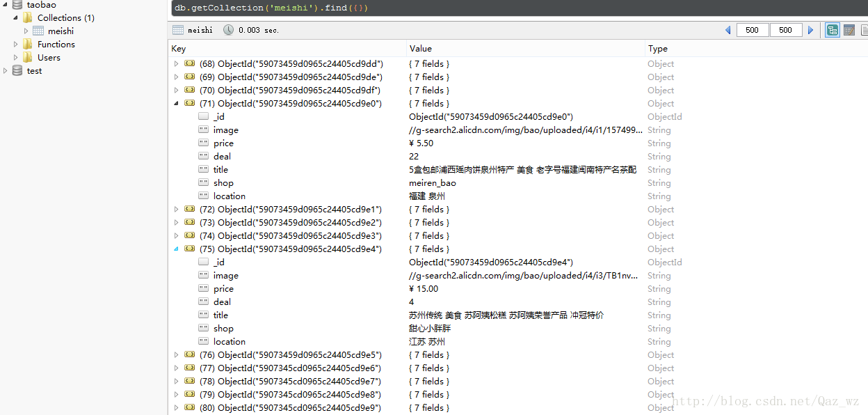
Task: Select the shop value meiren_bao
Action: click(x=433, y=182)
